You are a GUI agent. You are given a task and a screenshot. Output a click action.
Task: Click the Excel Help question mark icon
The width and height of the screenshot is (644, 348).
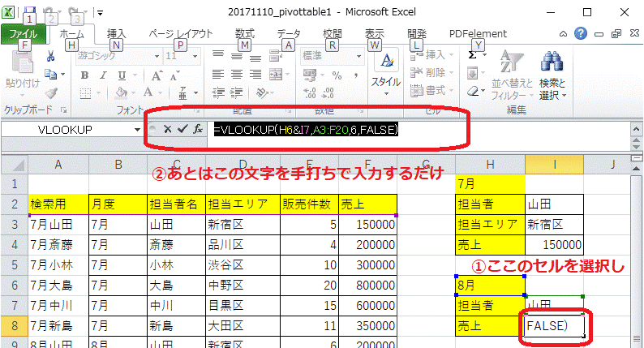[581, 34]
